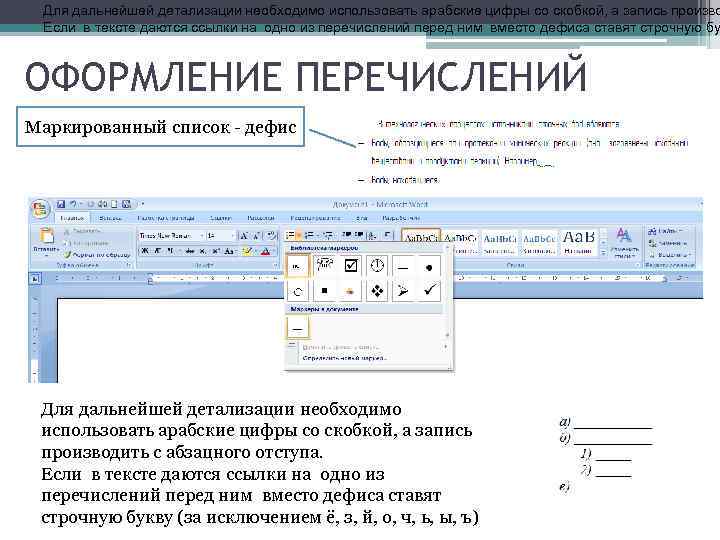Open the Clipboard group dialog launcher
Image resolution: width=720 pixels, height=540 pixels.
(129, 265)
